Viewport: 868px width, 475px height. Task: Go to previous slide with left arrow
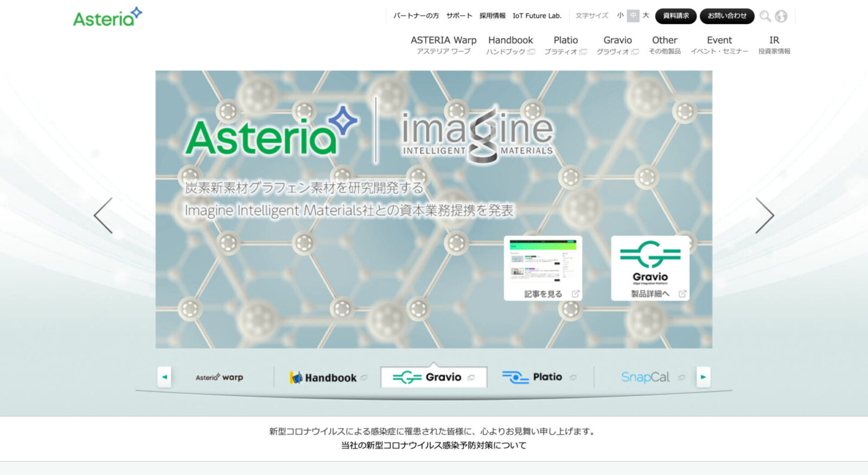tap(103, 215)
